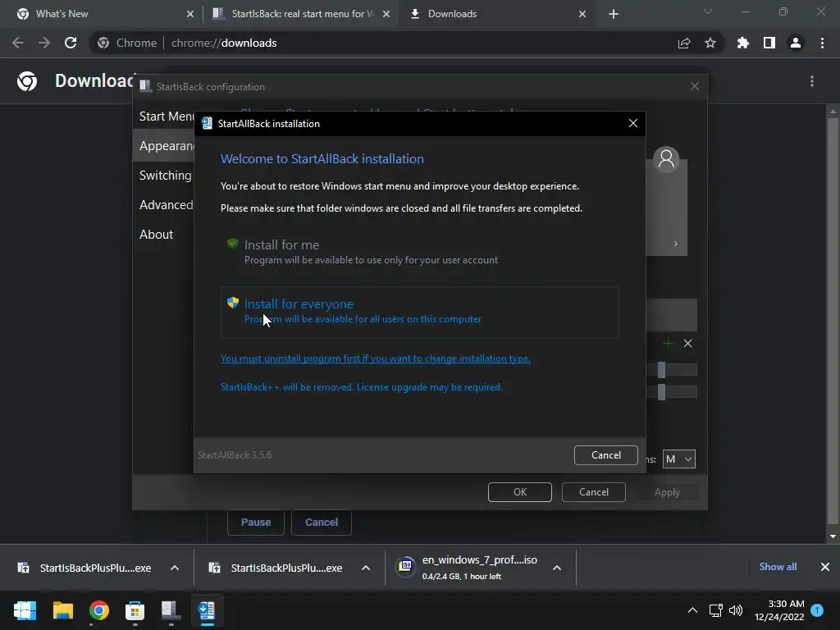Viewport: 840px width, 630px height.
Task: Reload the Chrome page
Action: (x=71, y=43)
